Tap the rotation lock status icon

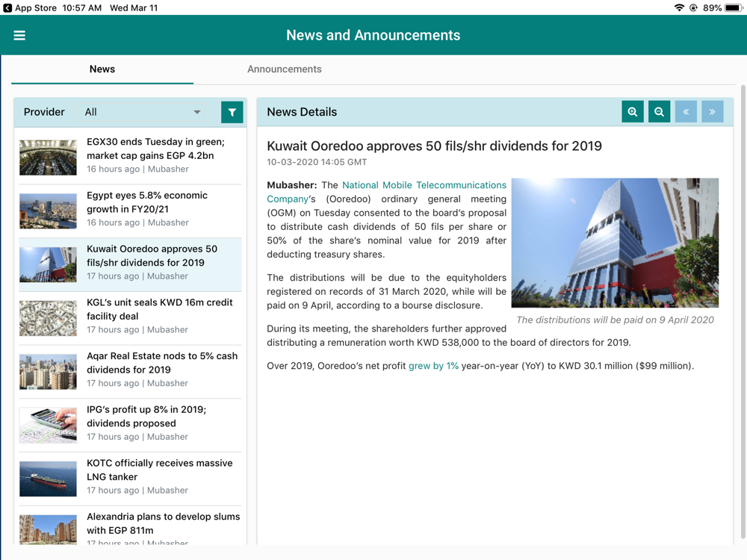pyautogui.click(x=694, y=7)
